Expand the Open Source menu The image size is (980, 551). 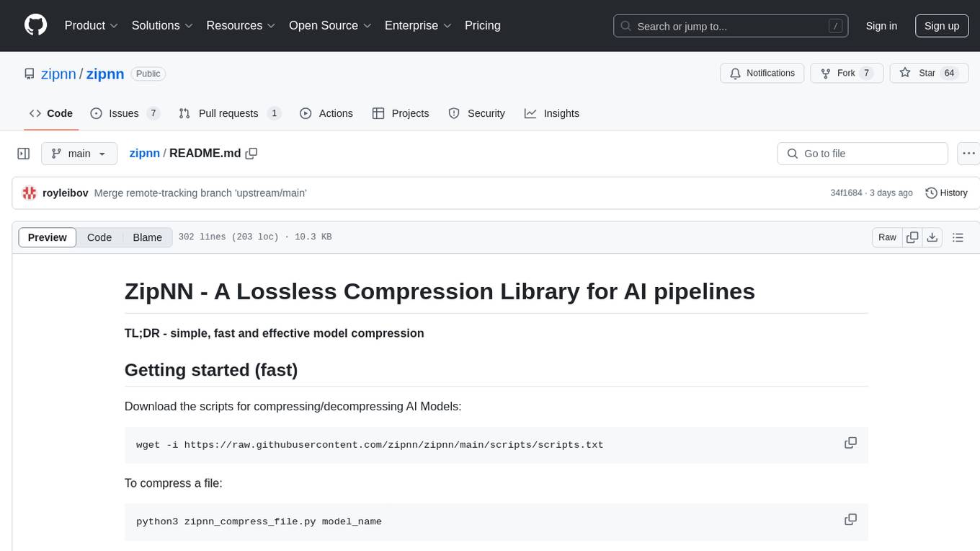click(x=330, y=25)
